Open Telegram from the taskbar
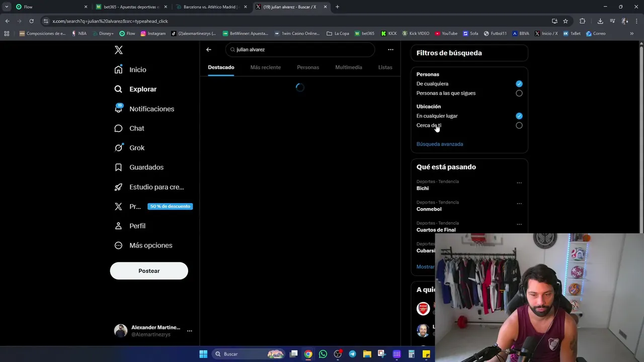The height and width of the screenshot is (362, 644). click(x=352, y=354)
